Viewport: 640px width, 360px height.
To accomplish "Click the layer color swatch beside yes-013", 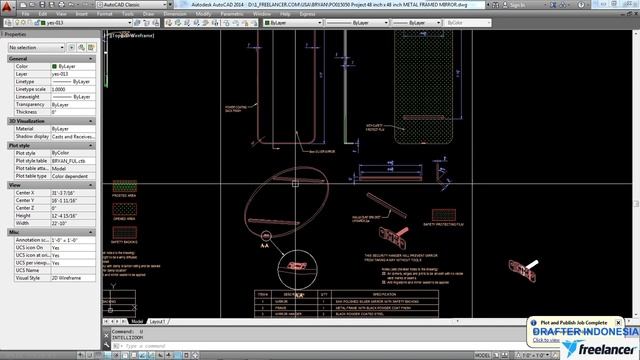I will click(43, 23).
